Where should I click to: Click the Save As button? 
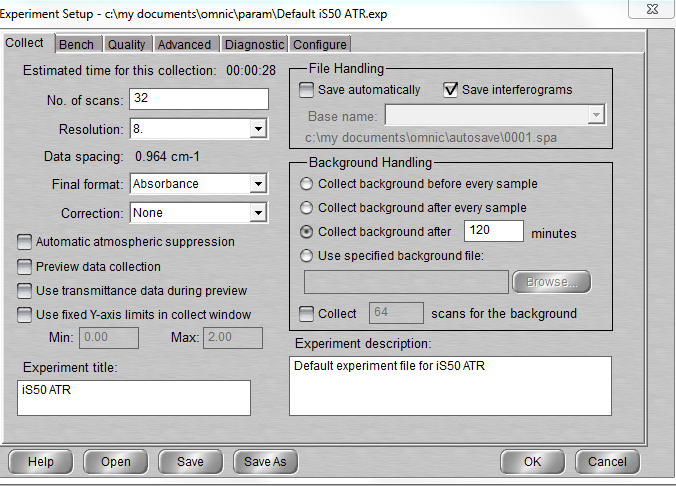[265, 462]
